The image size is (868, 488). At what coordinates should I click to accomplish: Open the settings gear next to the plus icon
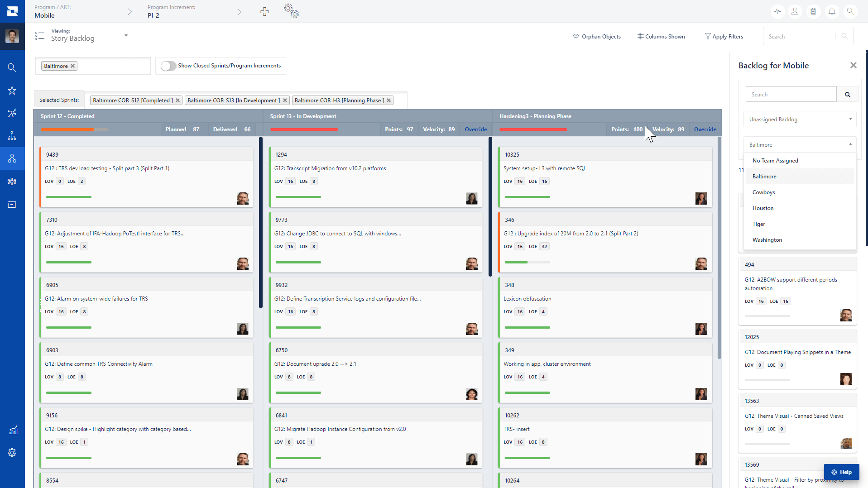[x=291, y=11]
